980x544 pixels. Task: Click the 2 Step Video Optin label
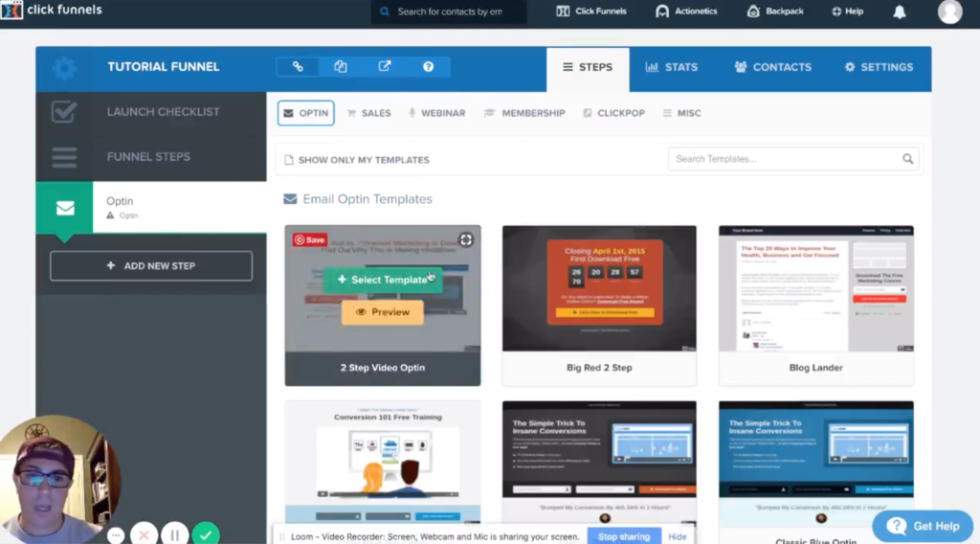(x=383, y=368)
